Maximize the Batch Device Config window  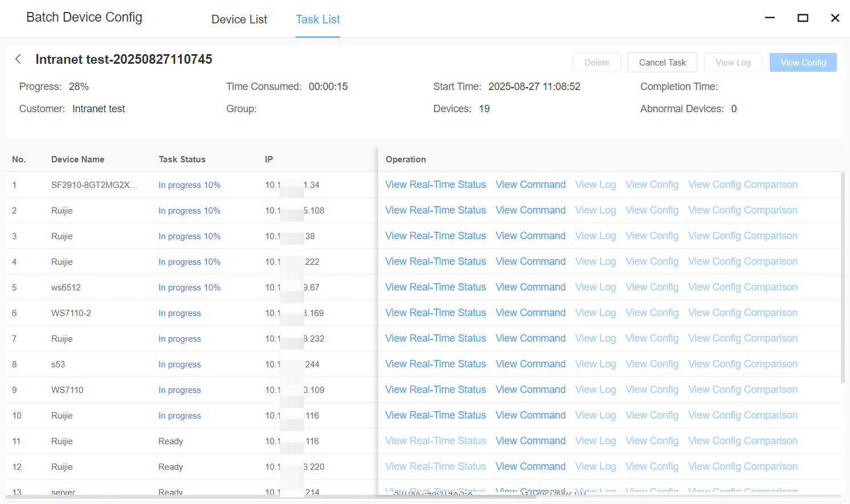(x=803, y=18)
